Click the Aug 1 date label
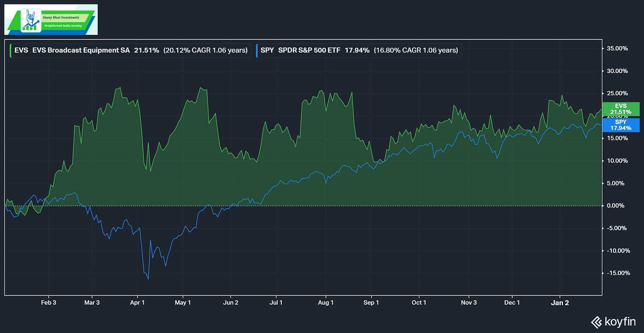Screen dimensions: 644x333 point(326,303)
